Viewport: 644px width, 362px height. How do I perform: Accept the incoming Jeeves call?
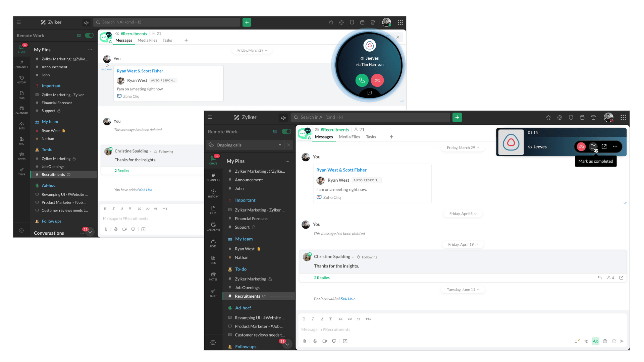(362, 80)
